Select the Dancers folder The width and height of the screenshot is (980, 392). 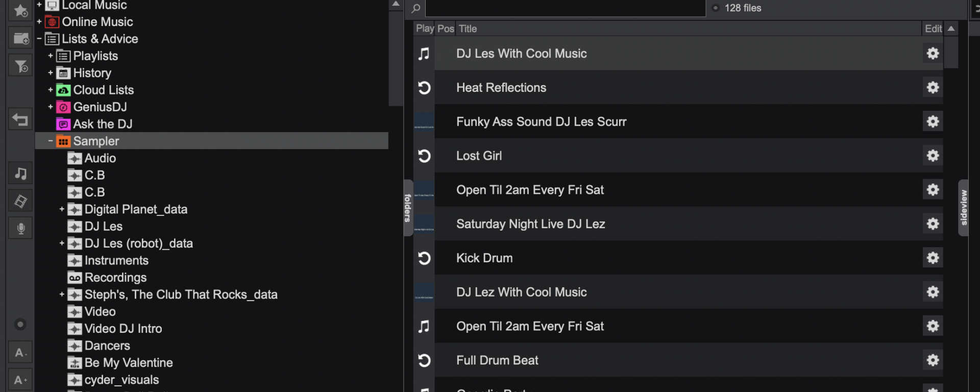click(x=107, y=346)
